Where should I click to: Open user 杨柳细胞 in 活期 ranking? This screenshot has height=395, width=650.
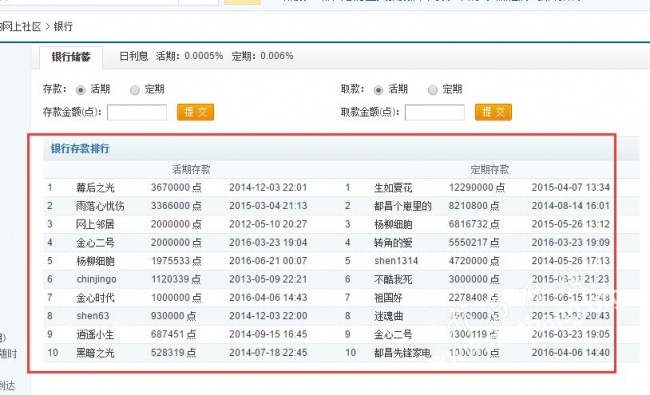click(95, 261)
